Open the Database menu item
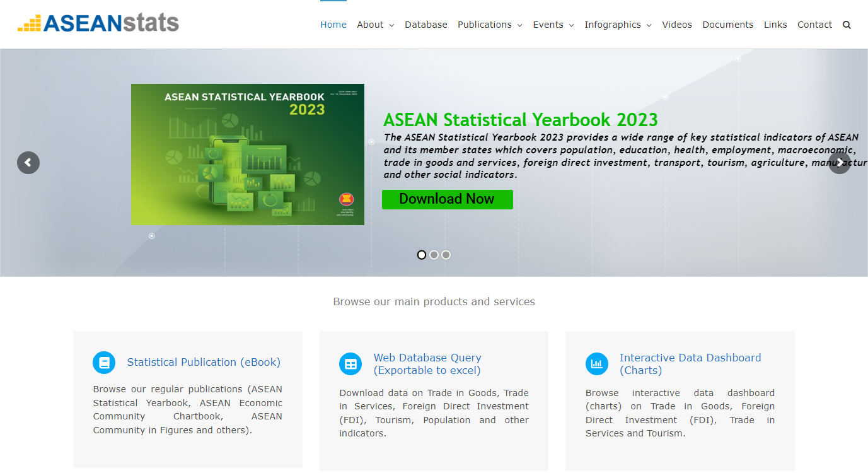 click(x=426, y=25)
